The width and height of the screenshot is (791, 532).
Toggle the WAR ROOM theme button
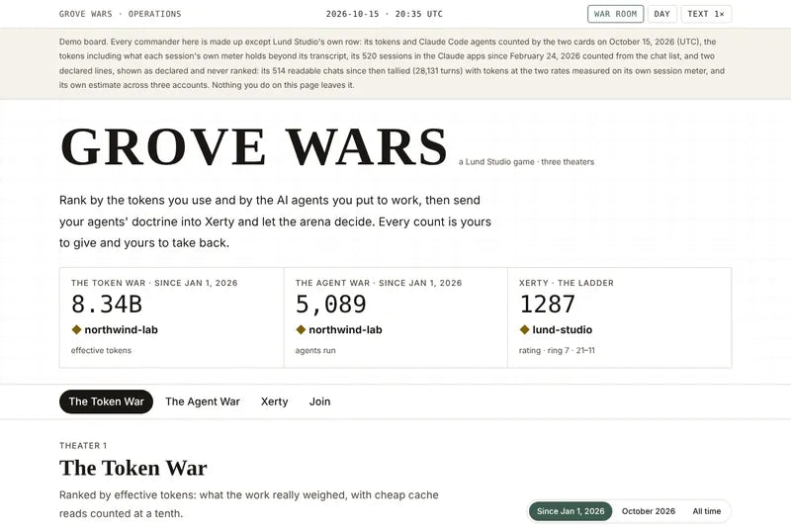(615, 14)
